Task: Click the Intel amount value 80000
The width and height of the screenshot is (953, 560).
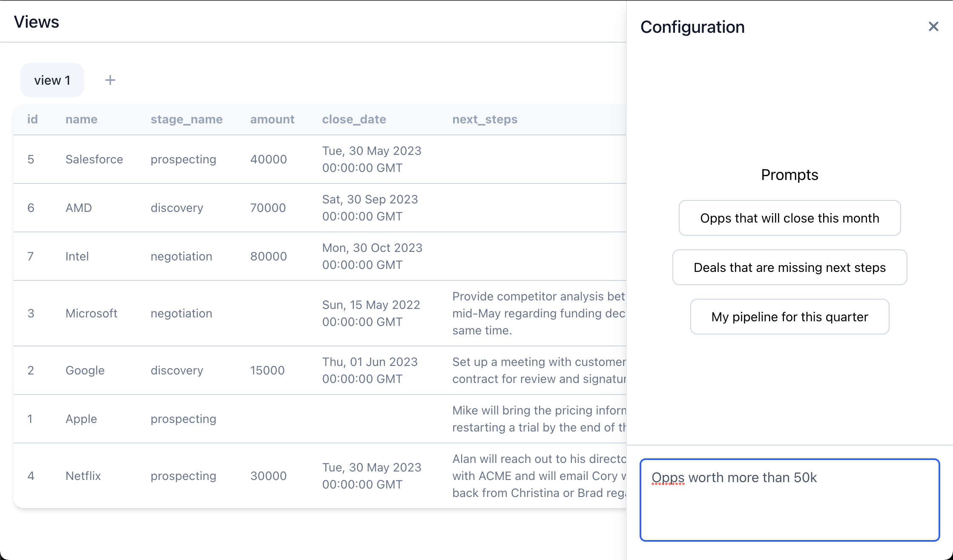Action: (268, 256)
